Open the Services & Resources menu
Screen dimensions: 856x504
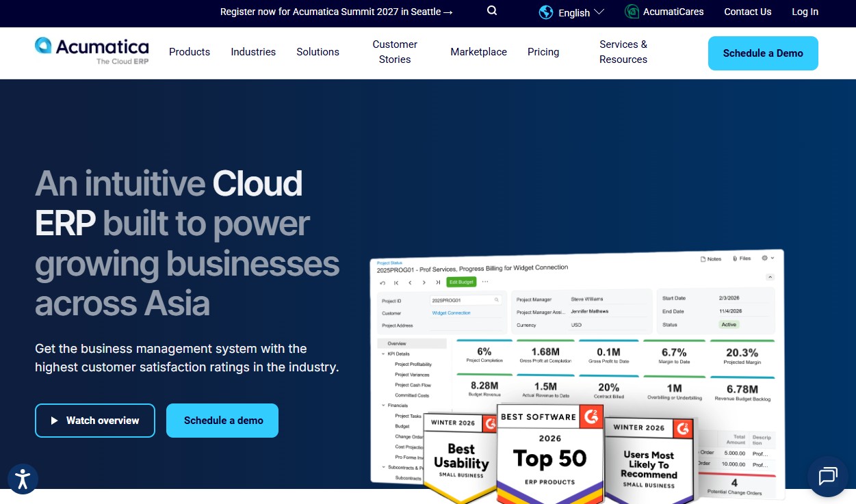coord(623,52)
